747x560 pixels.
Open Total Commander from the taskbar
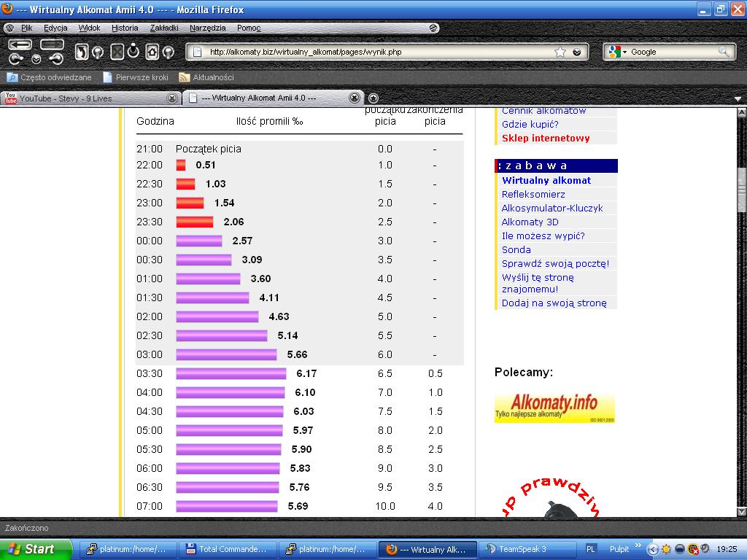click(x=226, y=549)
